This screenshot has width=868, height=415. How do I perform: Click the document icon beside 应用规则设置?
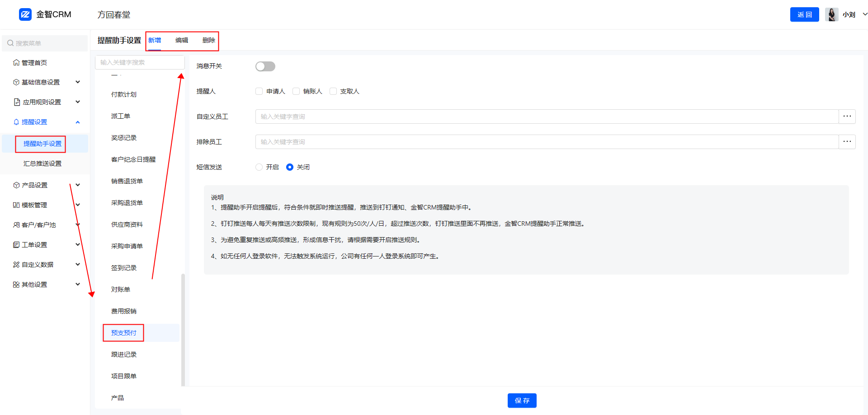(17, 102)
